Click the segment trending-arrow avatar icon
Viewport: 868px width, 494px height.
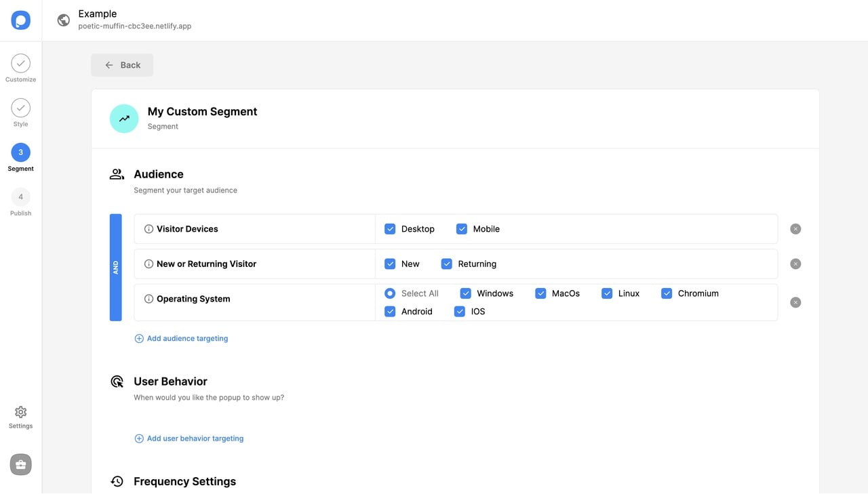(124, 119)
